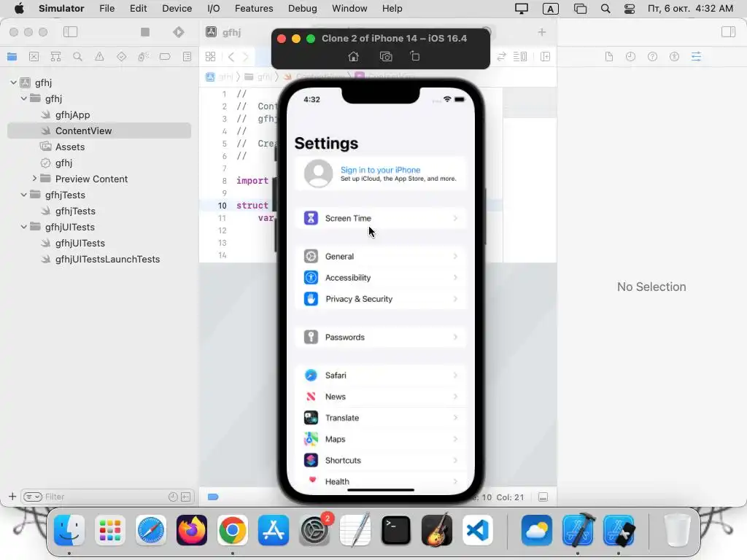Image resolution: width=747 pixels, height=560 pixels.
Task: Take a simulator screenshot with camera icon
Action: click(386, 57)
